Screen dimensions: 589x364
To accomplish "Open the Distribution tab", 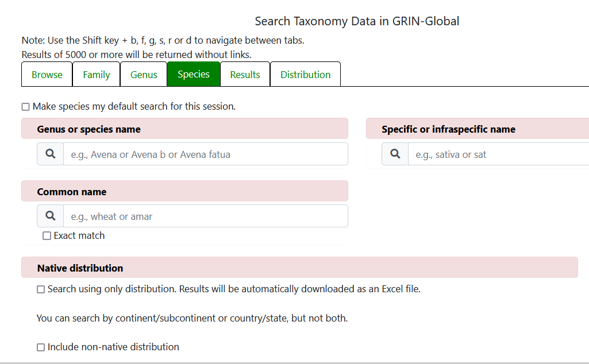I will click(x=305, y=74).
